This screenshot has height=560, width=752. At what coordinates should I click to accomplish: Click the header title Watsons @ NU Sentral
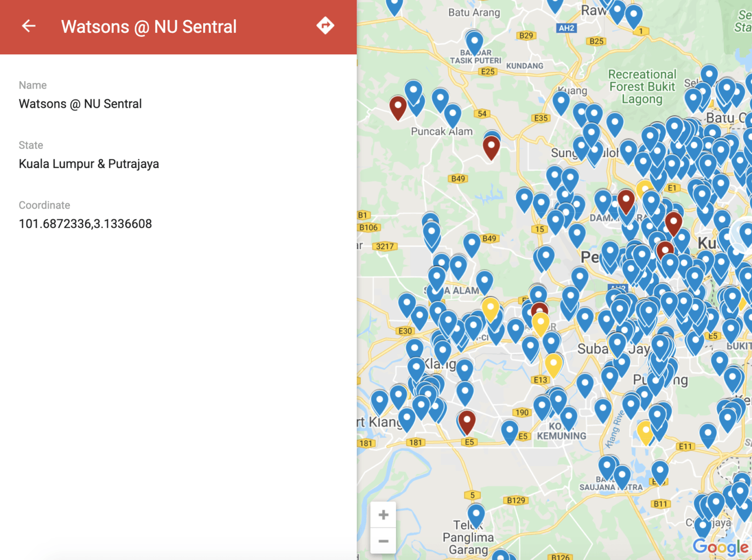coord(149,27)
